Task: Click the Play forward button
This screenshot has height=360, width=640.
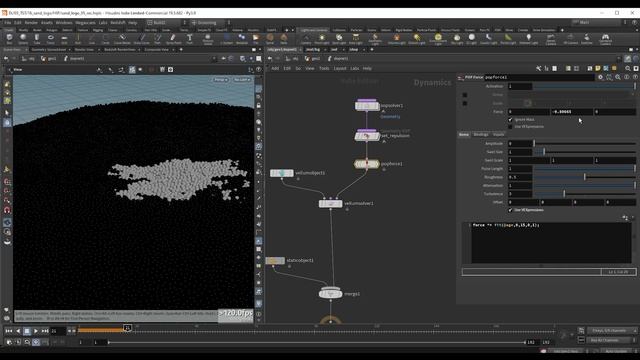Action: coord(36,331)
